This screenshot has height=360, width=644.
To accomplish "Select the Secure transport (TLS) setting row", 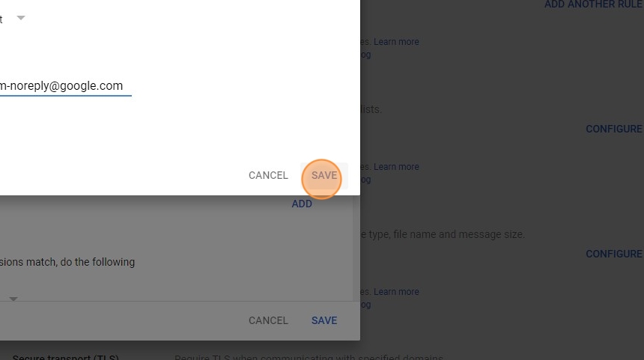I will 322,357.
